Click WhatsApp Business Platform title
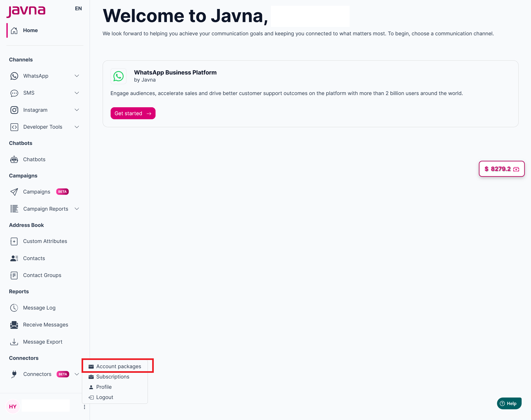This screenshot has width=531, height=420. (x=175, y=73)
